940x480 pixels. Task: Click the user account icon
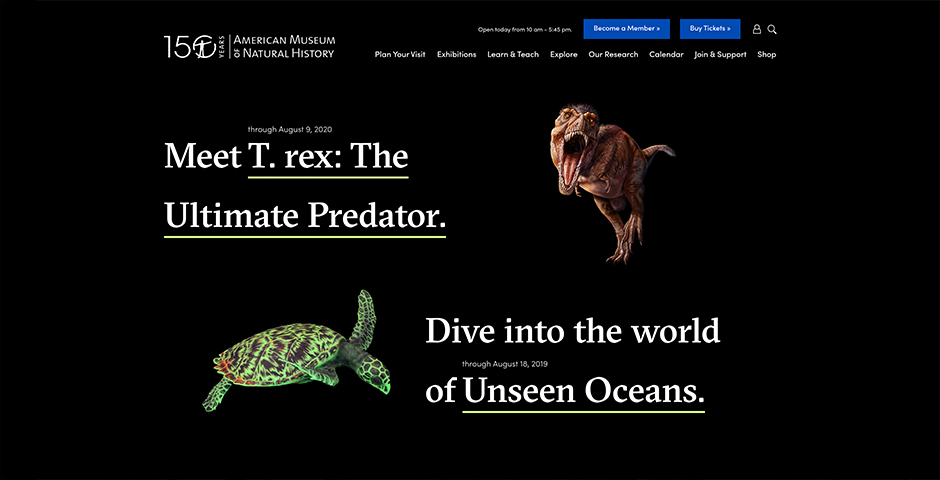pos(757,29)
